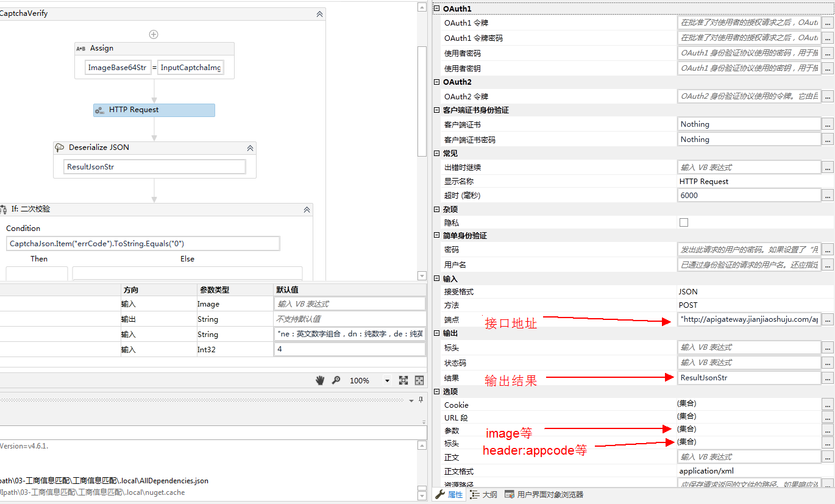The image size is (835, 504).
Task: Click the Int32 default value 4 field
Action: 350,350
